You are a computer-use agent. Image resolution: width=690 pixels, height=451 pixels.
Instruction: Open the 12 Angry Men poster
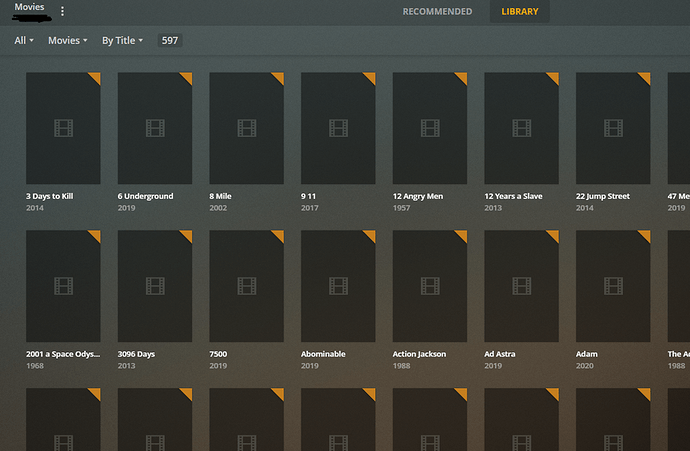coord(430,128)
